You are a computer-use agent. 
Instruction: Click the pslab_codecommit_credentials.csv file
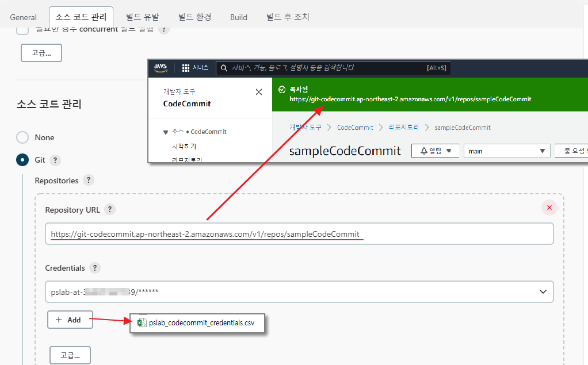tap(197, 323)
